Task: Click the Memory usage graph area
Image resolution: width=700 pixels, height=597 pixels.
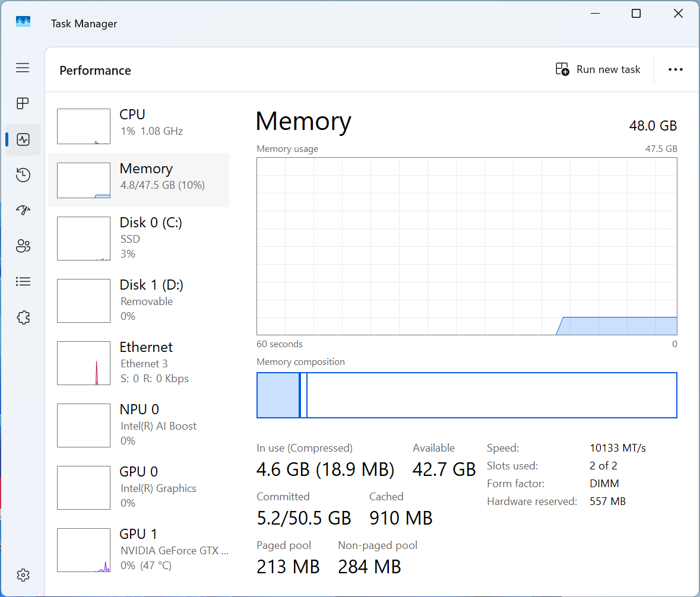Action: pyautogui.click(x=467, y=246)
